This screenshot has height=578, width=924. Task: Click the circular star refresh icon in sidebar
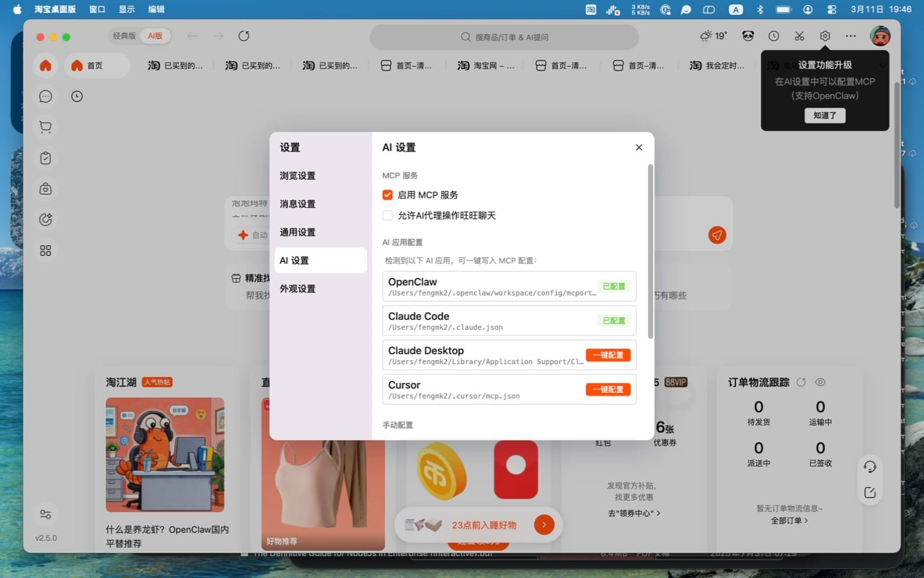tap(46, 220)
